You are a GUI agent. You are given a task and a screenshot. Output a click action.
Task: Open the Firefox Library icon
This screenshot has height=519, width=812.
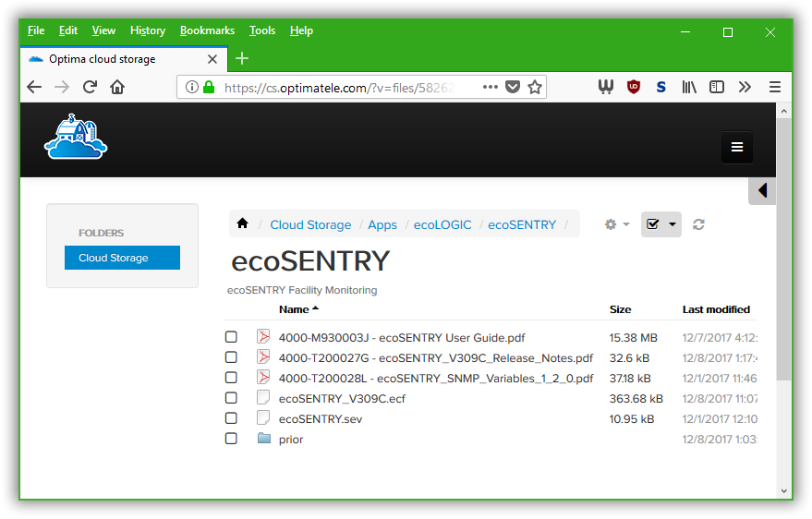[x=689, y=87]
